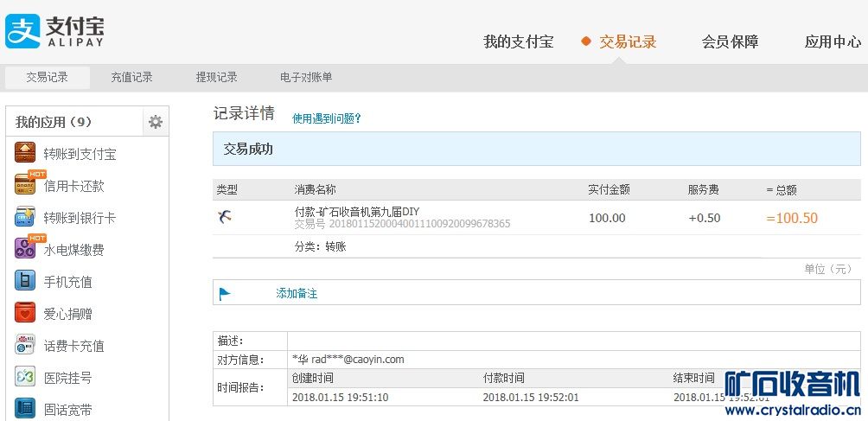Click the Alipay logo

click(56, 30)
